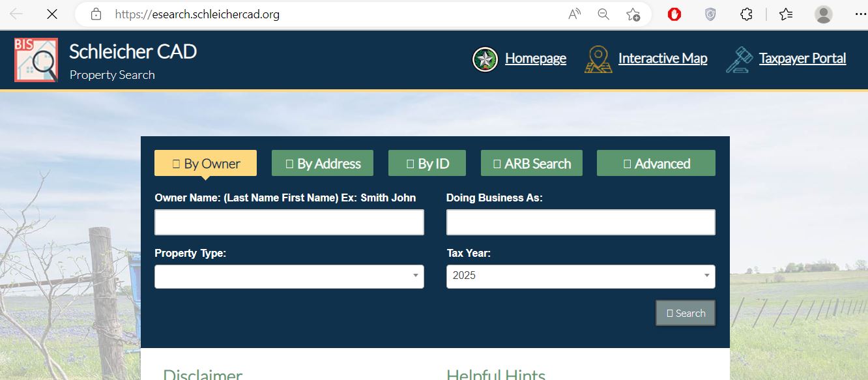The height and width of the screenshot is (380, 868).
Task: Click the zoom out magnifier icon
Action: point(603,14)
